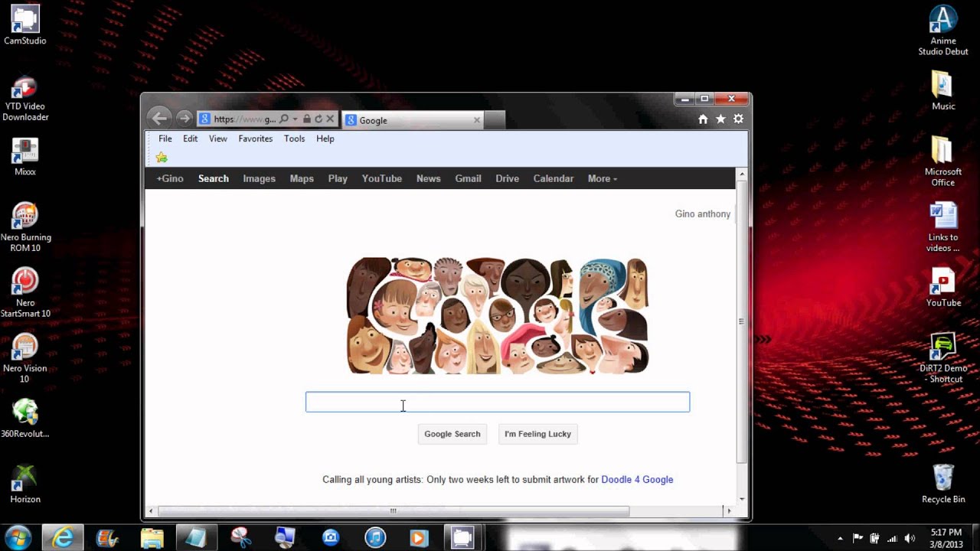Open the Favorites menu

click(255, 139)
